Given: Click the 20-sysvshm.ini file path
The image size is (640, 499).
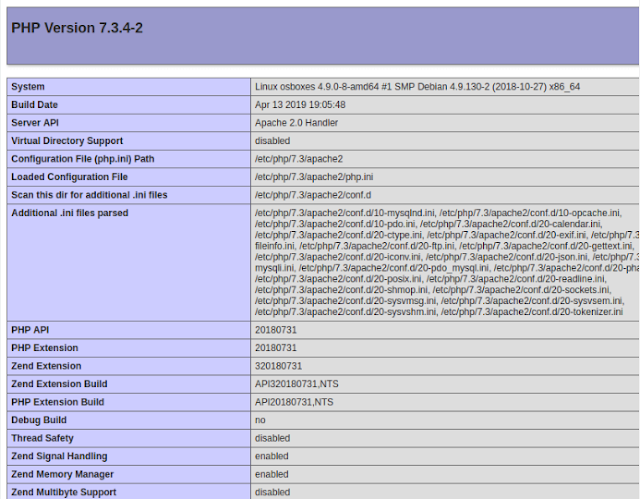Looking at the screenshot, I should point(345,312).
